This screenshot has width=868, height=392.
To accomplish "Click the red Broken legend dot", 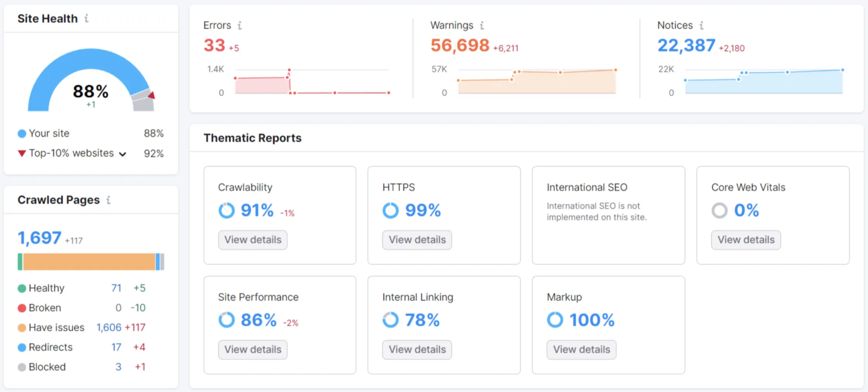I will [x=22, y=308].
